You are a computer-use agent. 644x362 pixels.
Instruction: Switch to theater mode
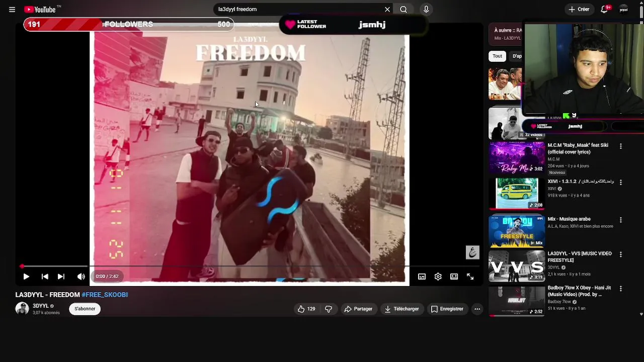click(x=454, y=277)
